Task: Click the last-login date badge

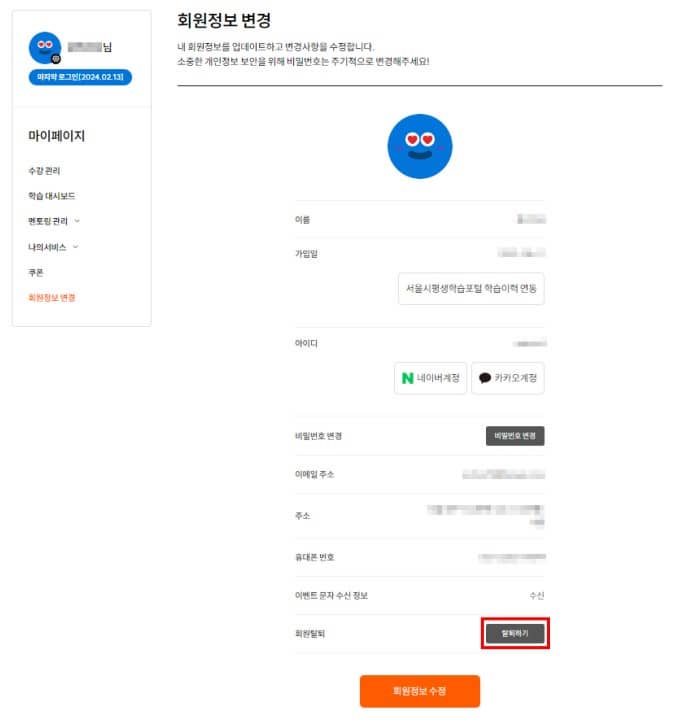Action: pyautogui.click(x=80, y=77)
